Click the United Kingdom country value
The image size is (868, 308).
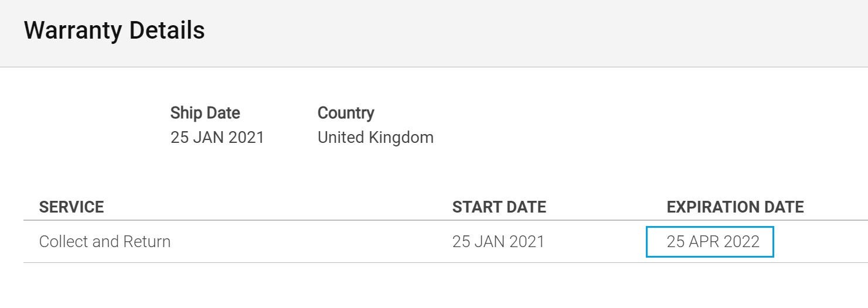[376, 138]
